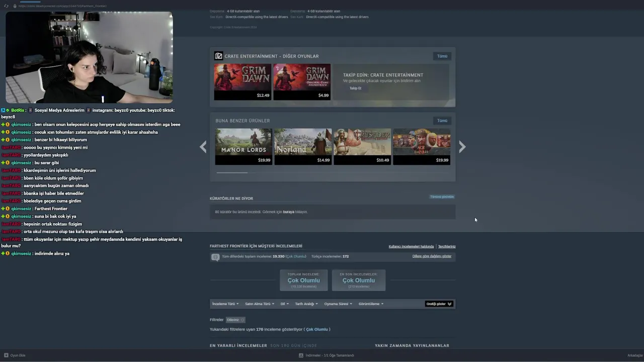Viewport: 644px width, 362px height.
Task: Click the BotRix username in chat
Action: (x=18, y=110)
